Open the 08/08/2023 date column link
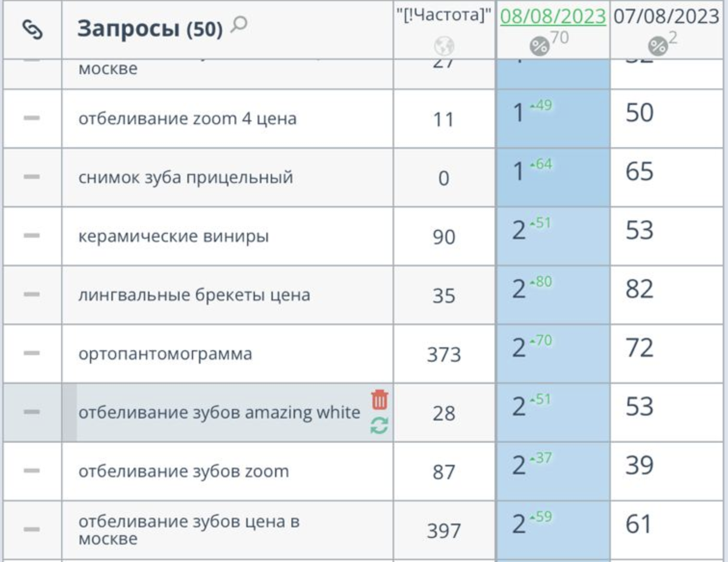The width and height of the screenshot is (728, 562). point(553,16)
